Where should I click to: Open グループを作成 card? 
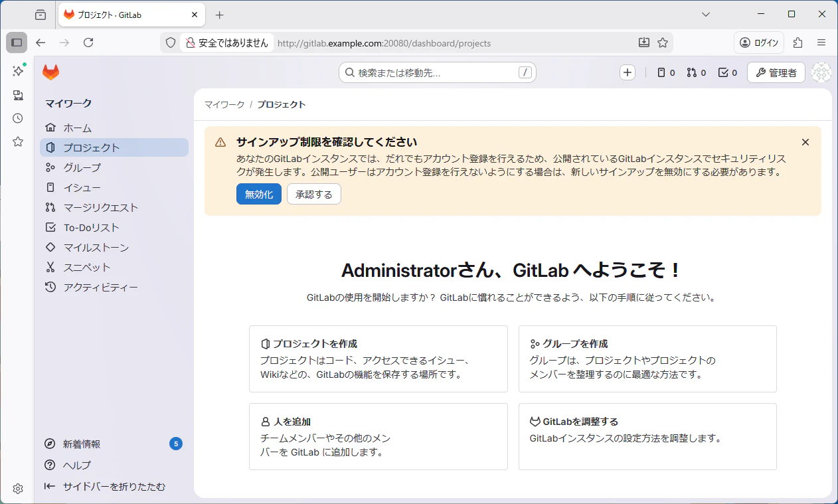tap(647, 359)
